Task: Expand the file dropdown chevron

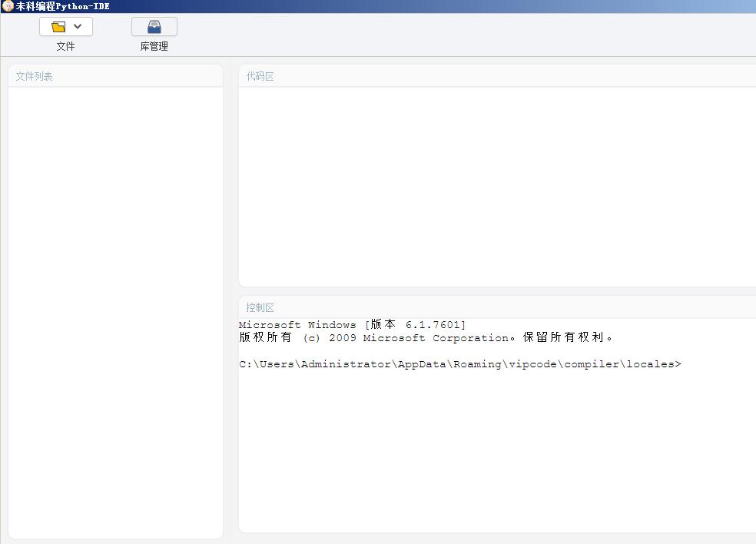Action: pos(78,27)
